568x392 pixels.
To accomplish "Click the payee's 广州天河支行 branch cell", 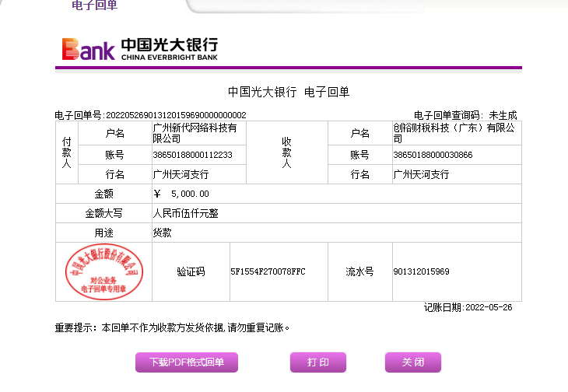I will pos(457,174).
